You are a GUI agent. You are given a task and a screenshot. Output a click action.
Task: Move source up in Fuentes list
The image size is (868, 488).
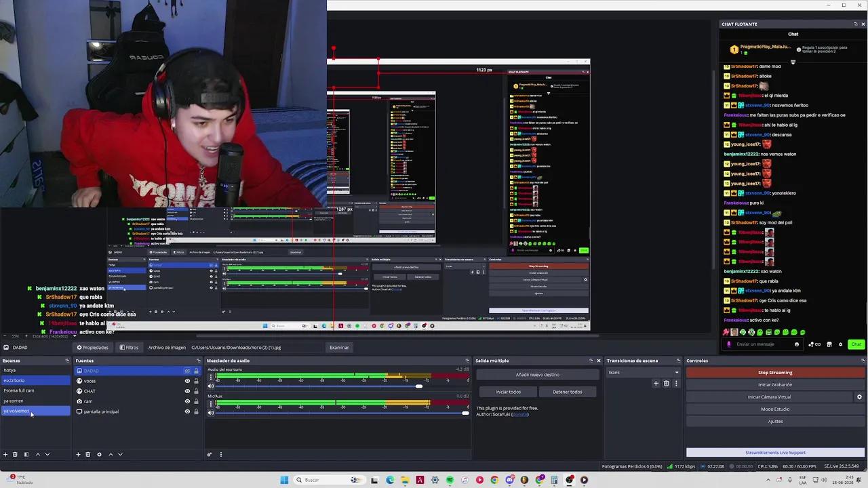(x=111, y=454)
